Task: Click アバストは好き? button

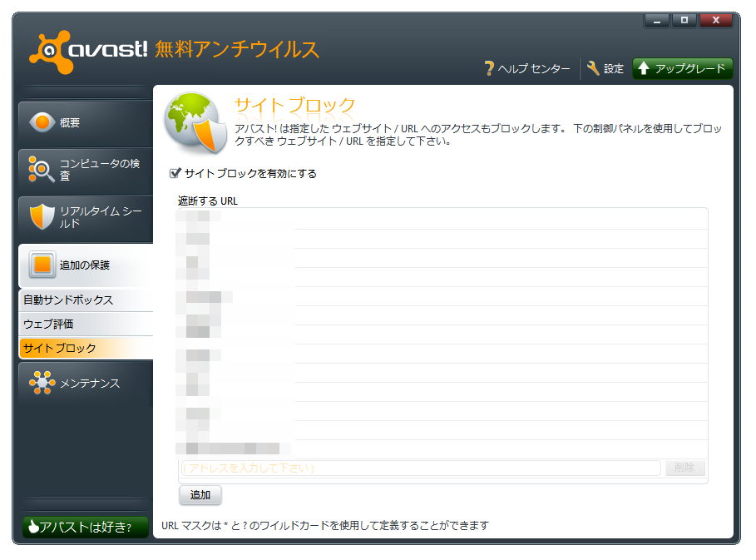Action: pos(86,527)
